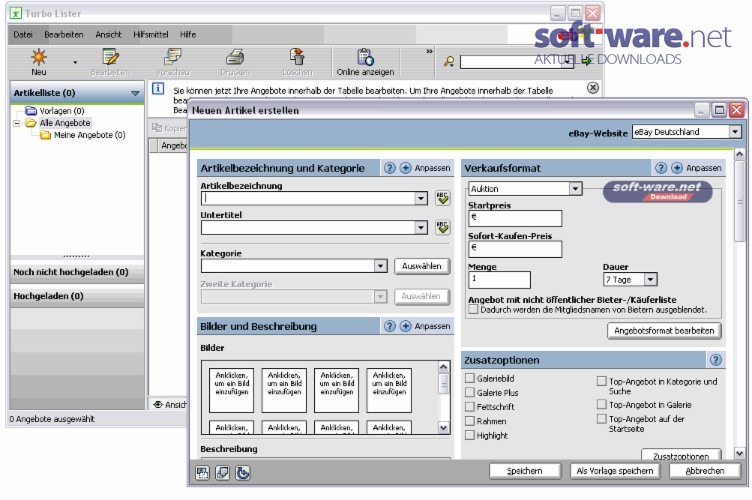The image size is (752, 500).
Task: Dismiss the info message with the X icon
Action: pyautogui.click(x=593, y=88)
